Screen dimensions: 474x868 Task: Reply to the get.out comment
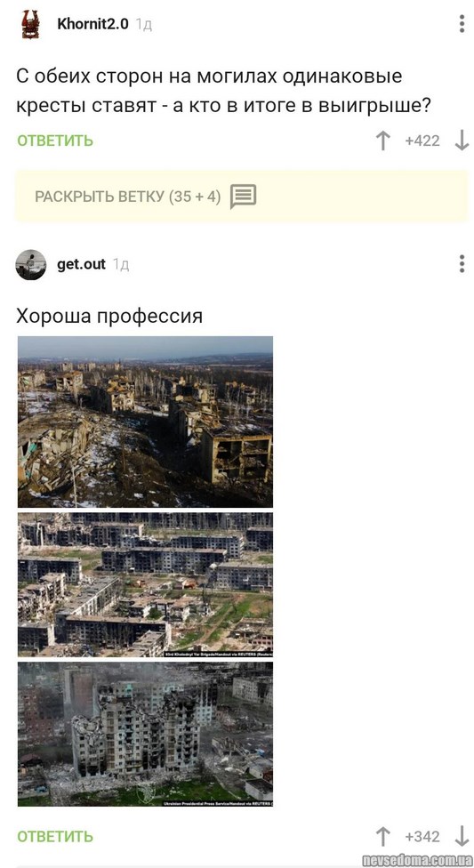point(55,837)
